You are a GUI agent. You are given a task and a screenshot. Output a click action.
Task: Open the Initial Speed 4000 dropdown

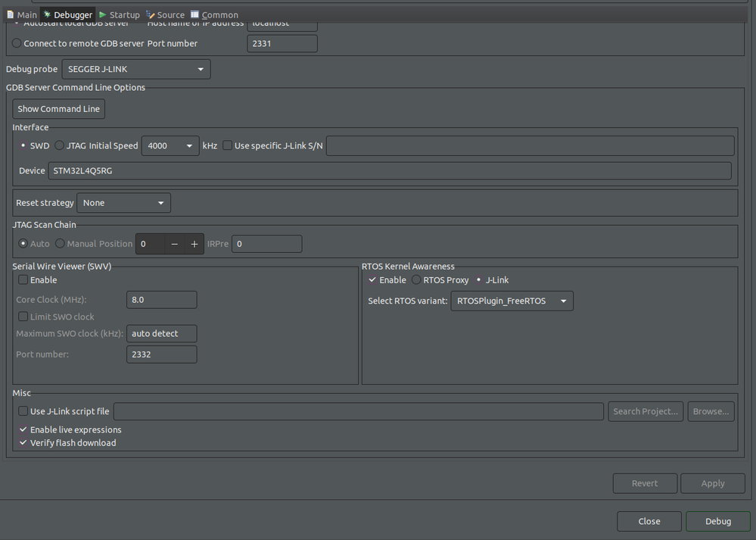click(170, 145)
